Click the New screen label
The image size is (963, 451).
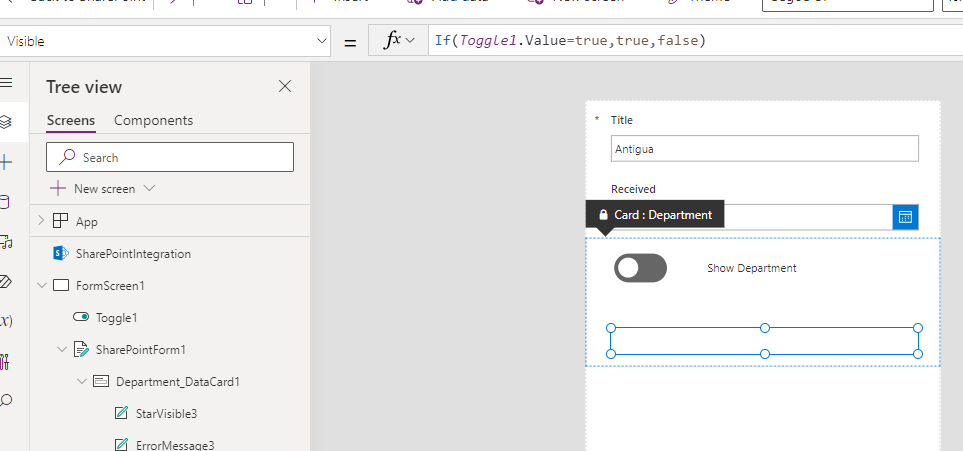(104, 189)
